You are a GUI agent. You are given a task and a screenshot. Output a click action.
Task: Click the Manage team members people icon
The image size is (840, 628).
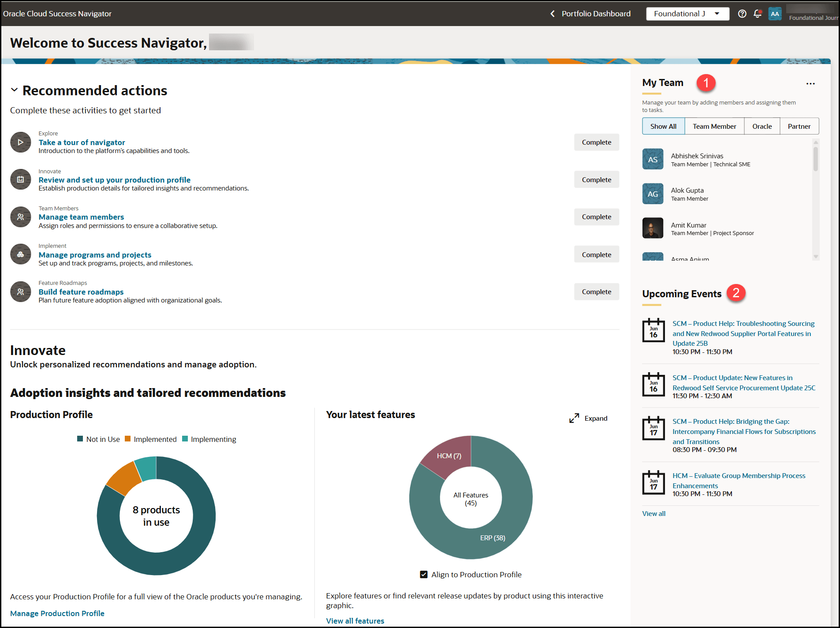[21, 217]
